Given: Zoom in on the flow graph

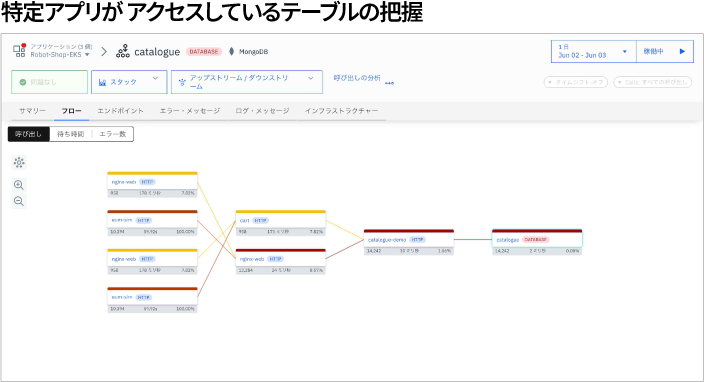Looking at the screenshot, I should pyautogui.click(x=19, y=185).
